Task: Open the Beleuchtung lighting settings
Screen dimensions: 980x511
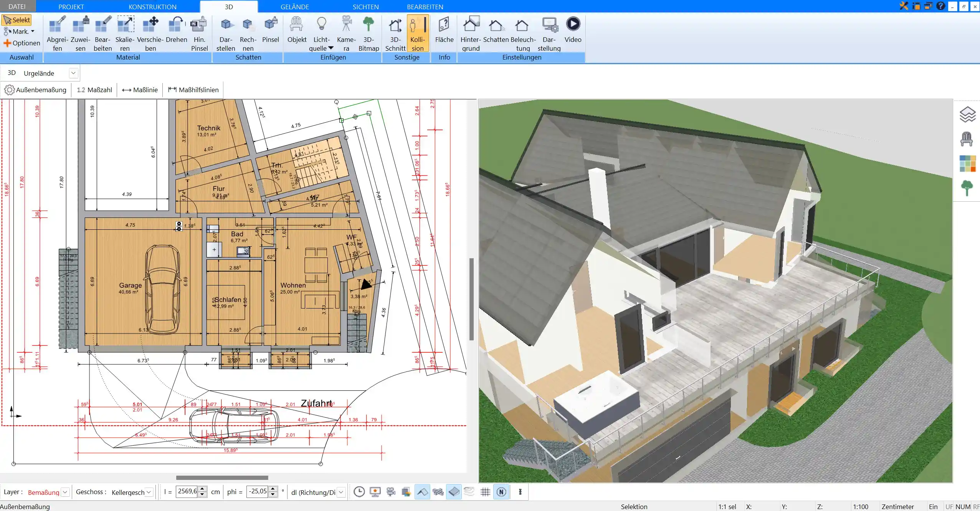Action: (523, 34)
